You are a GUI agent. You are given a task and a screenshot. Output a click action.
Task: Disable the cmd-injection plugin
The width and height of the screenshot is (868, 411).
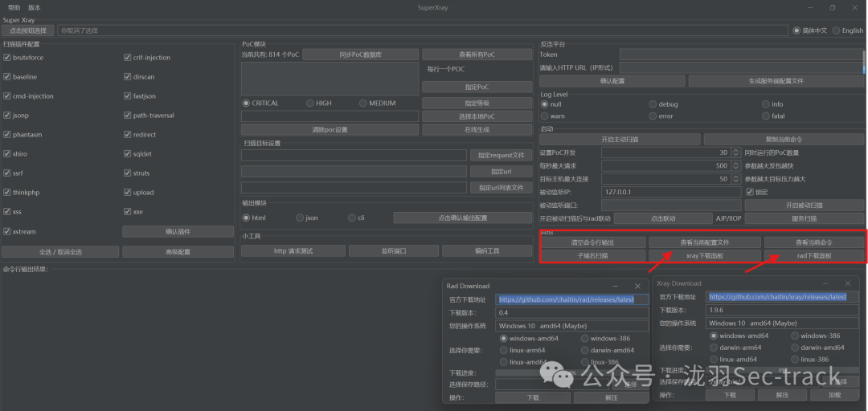coord(7,96)
